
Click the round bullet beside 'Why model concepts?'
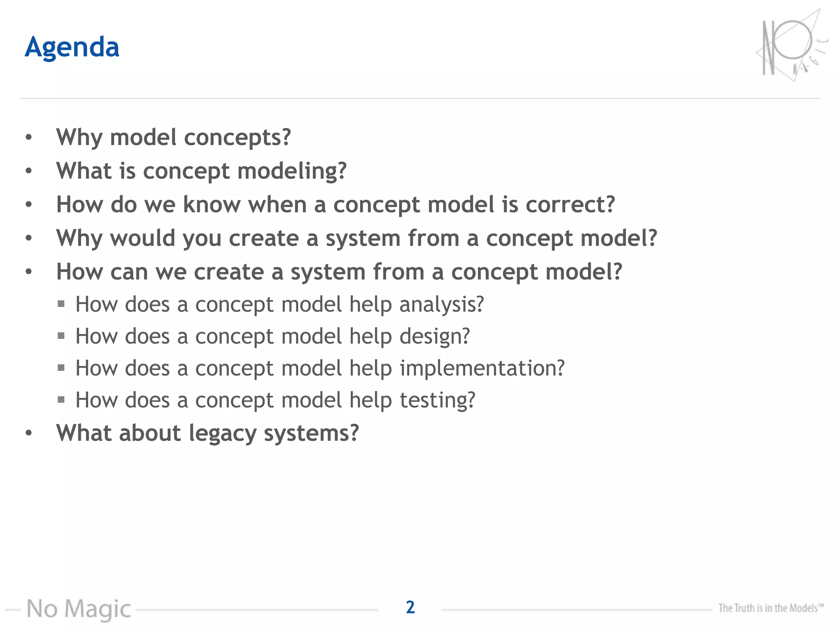tap(28, 137)
